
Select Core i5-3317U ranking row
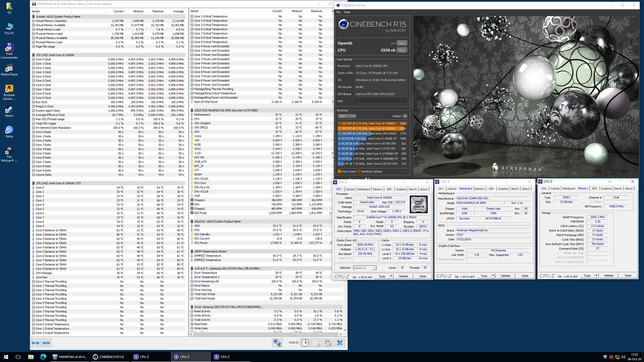pyautogui.click(x=372, y=163)
